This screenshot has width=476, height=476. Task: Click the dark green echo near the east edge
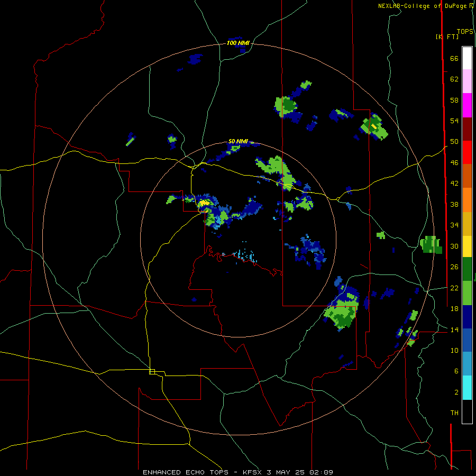[x=431, y=244]
